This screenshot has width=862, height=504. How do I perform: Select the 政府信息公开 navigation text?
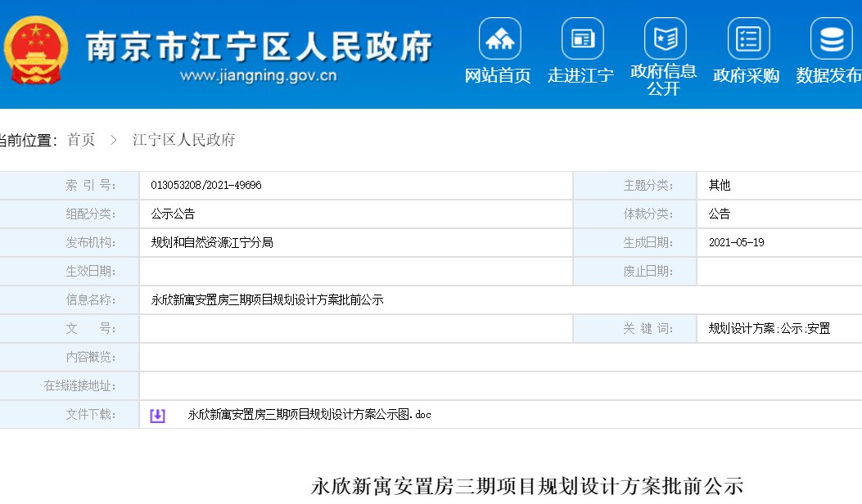[x=664, y=80]
